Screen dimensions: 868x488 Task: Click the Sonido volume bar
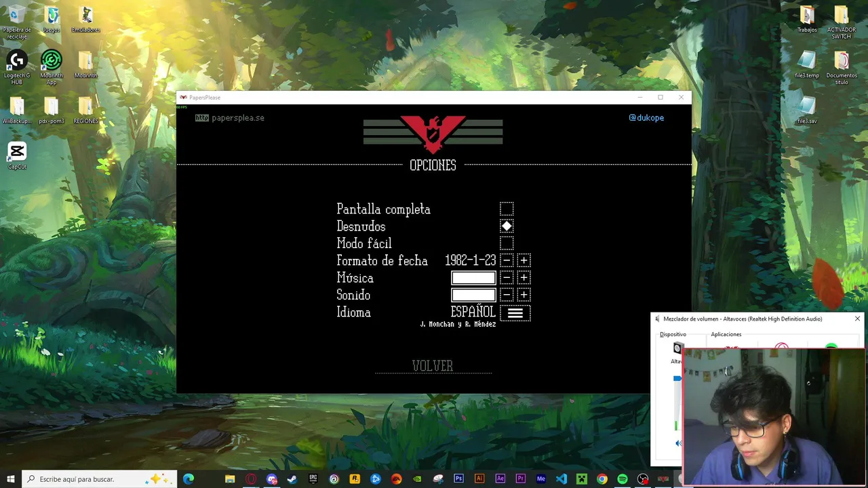473,295
